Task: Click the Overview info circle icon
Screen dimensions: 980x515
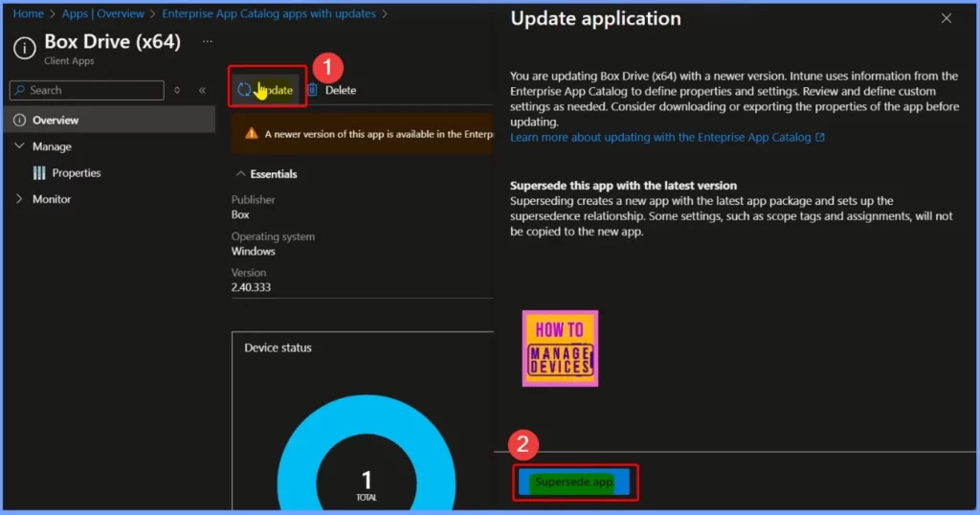Action: (x=19, y=120)
